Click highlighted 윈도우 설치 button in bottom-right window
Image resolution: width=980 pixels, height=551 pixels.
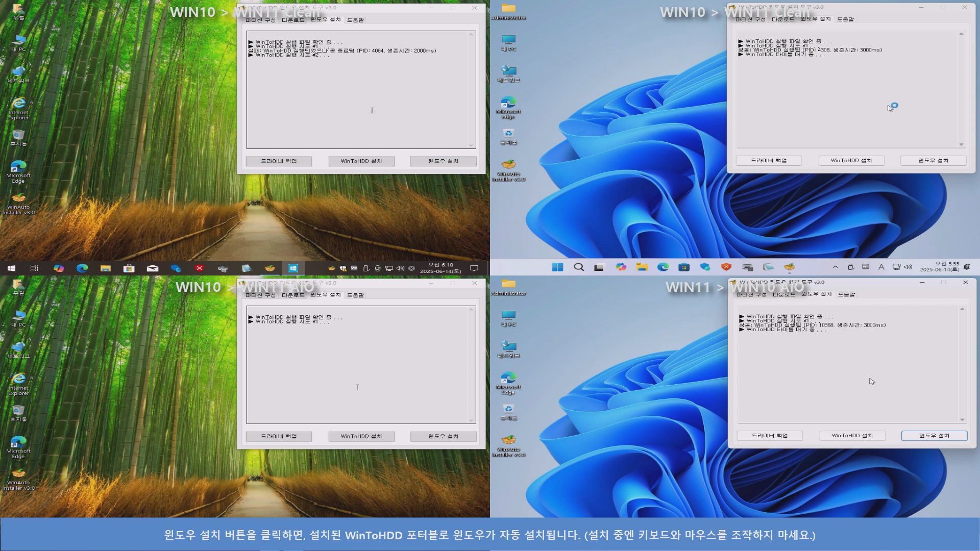935,436
